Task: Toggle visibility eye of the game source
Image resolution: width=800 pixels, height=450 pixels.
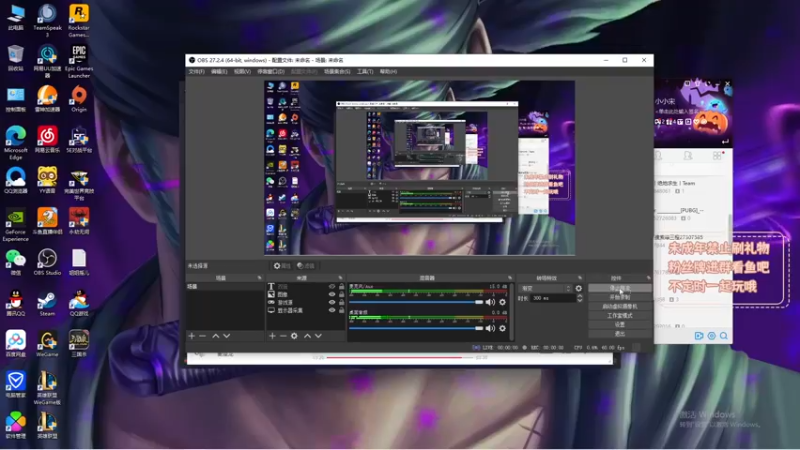Action: tap(332, 302)
